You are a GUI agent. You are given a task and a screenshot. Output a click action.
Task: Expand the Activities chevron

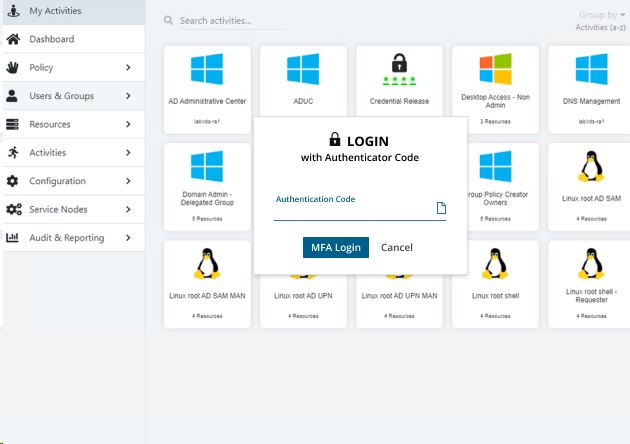pos(128,153)
